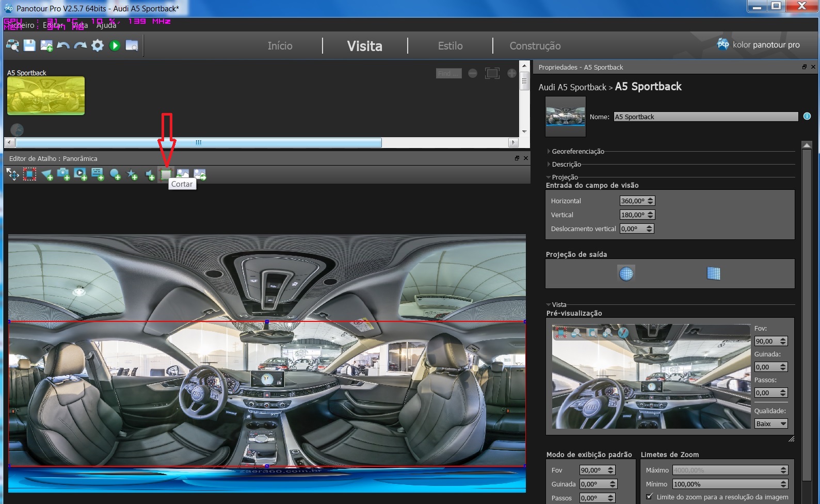Click the compass icon in the preview
This screenshot has height=504, width=820.
[x=623, y=333]
